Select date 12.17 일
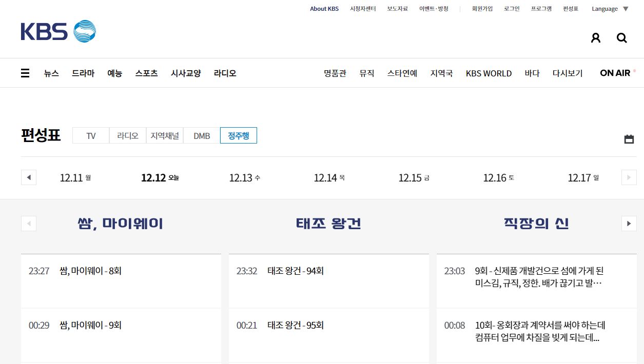 (583, 178)
